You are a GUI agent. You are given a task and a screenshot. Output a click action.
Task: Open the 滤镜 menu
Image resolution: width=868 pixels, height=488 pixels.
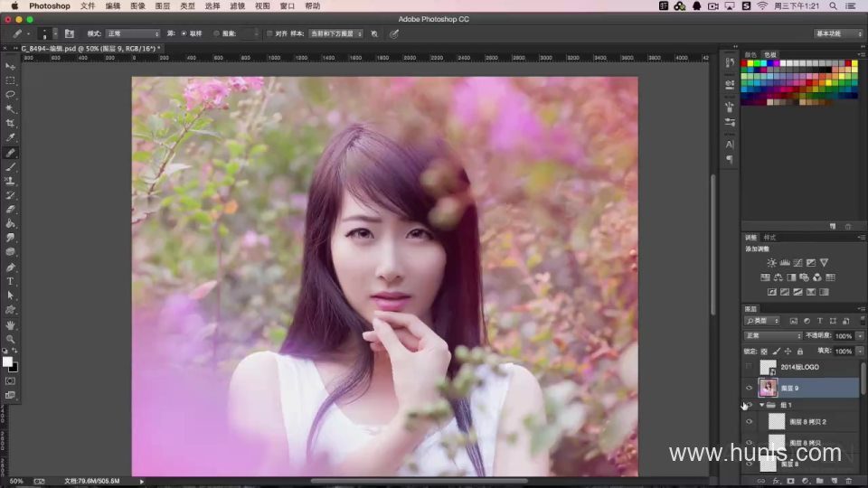click(238, 5)
